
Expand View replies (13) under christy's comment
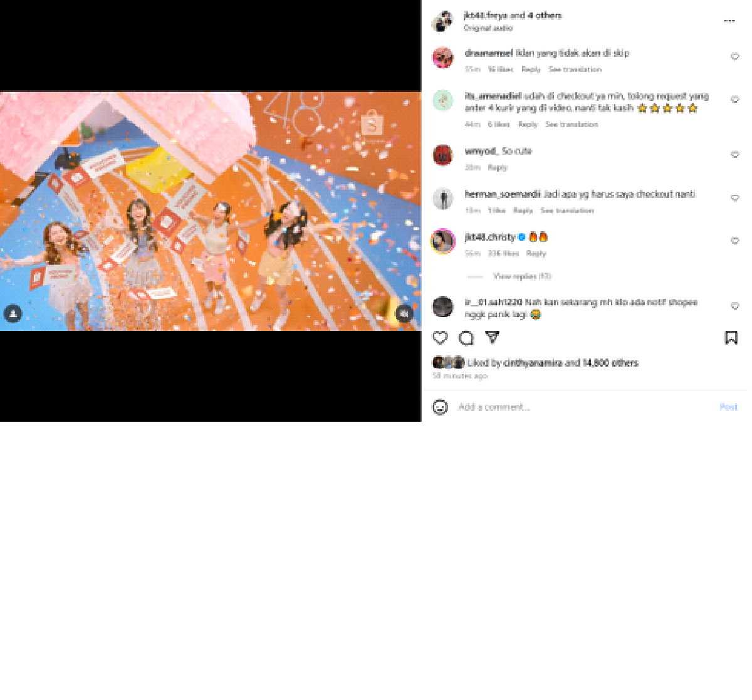pyautogui.click(x=522, y=276)
